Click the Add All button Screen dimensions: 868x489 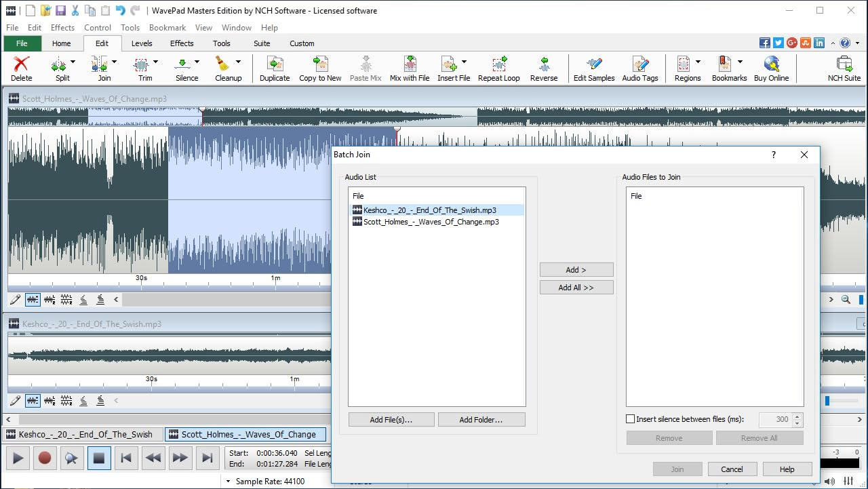[x=576, y=287]
